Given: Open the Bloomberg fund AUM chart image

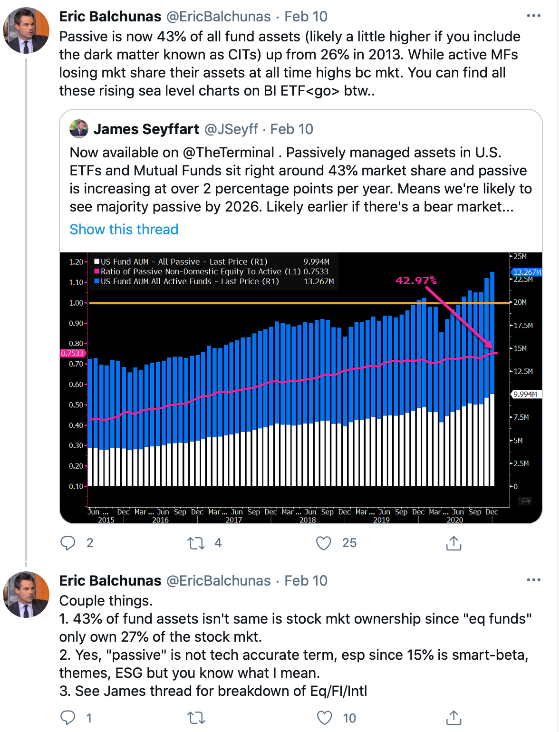Looking at the screenshot, I should [300, 387].
